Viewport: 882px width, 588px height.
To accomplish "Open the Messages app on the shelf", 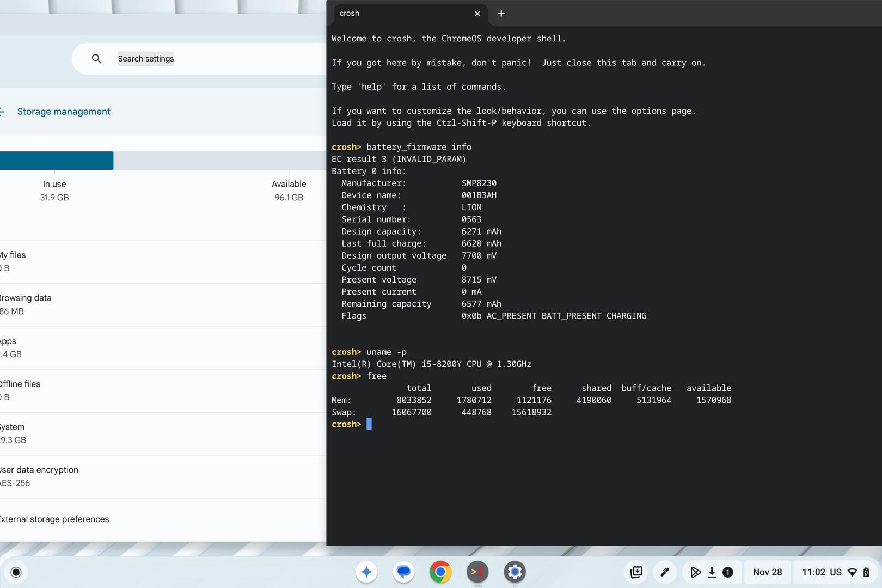I will 403,572.
